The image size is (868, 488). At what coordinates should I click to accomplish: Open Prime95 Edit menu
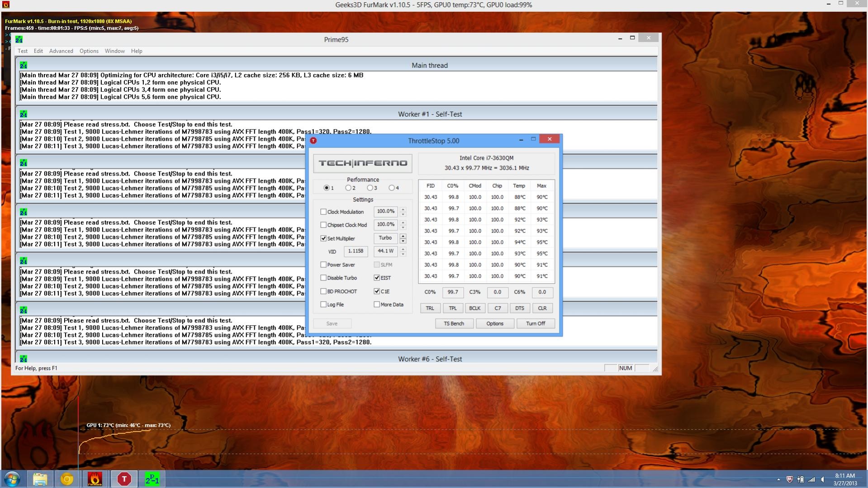[x=38, y=51]
